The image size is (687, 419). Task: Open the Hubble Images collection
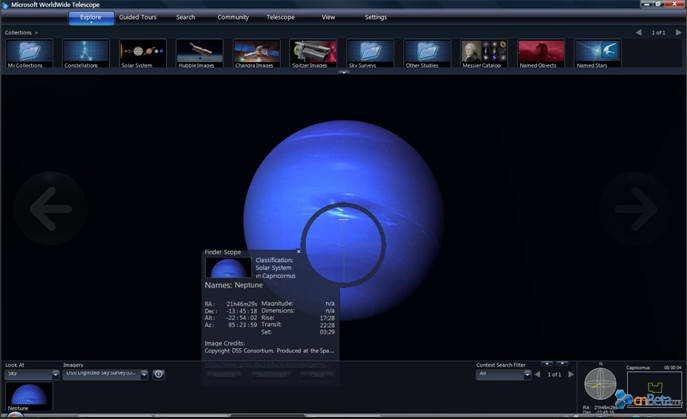(x=199, y=53)
